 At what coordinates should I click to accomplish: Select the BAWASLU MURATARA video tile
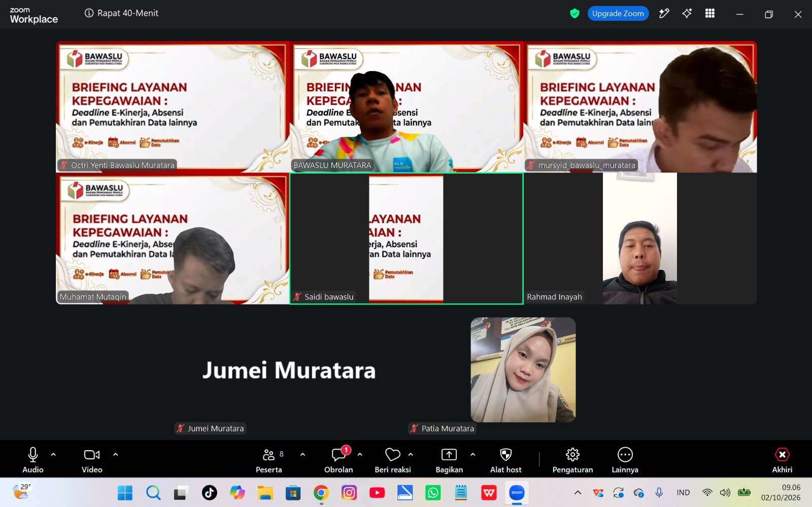(x=407, y=107)
